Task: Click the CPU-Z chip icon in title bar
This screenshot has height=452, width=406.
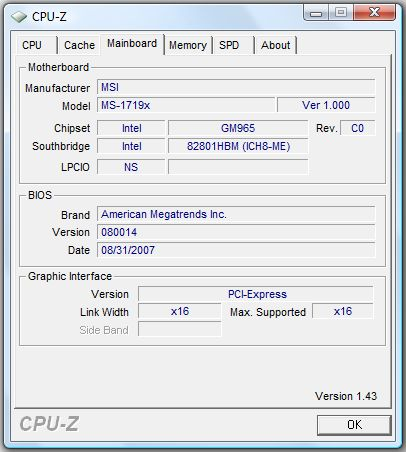Action: [x=19, y=17]
